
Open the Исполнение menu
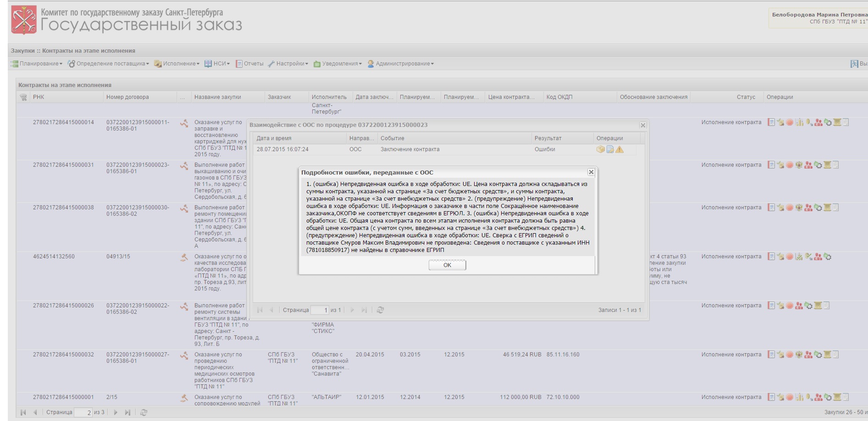tap(177, 64)
